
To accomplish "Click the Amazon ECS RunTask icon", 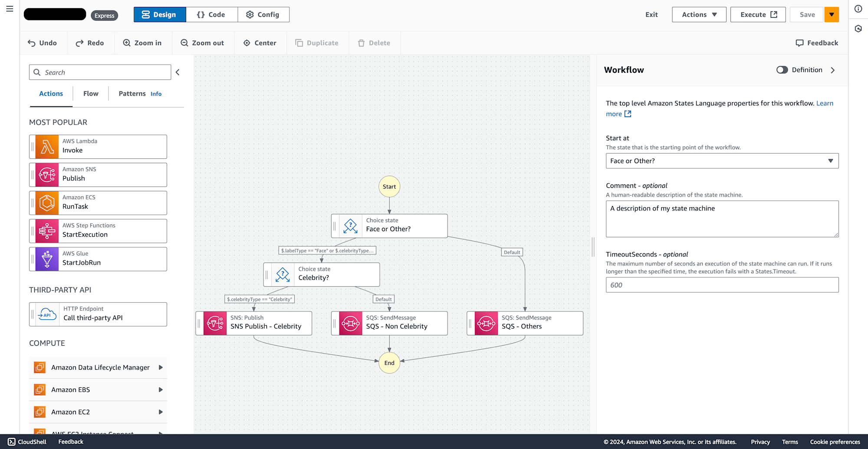I will (47, 203).
